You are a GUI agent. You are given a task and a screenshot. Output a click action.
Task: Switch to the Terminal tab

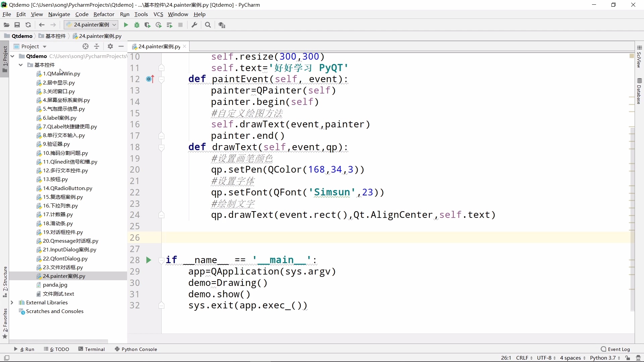tap(95, 349)
